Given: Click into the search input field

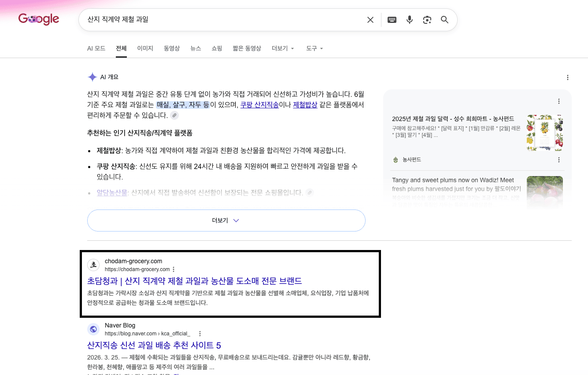Looking at the screenshot, I should point(225,20).
